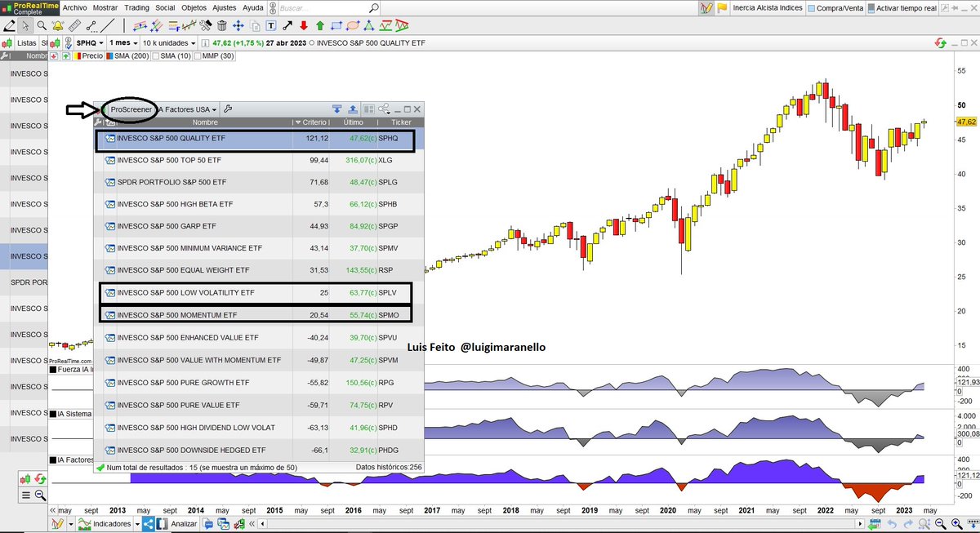
Task: Open the chat bubbles icon at bottom
Action: (x=208, y=524)
